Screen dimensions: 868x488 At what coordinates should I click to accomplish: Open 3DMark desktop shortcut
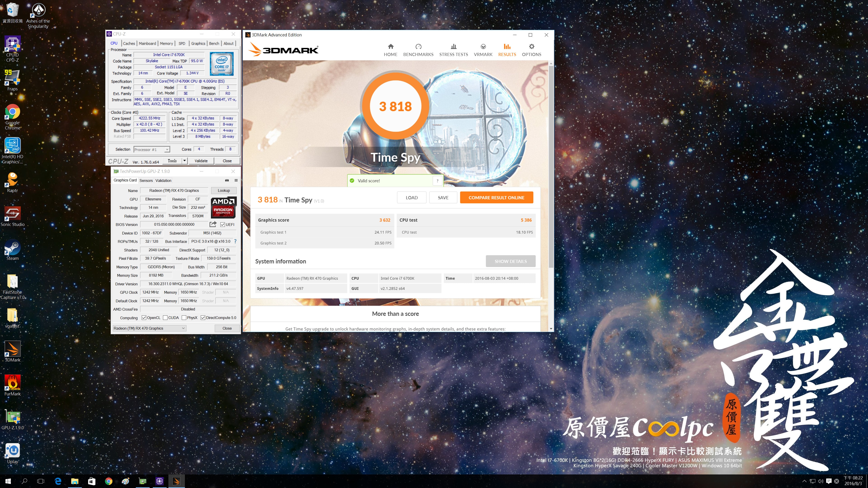[x=12, y=352]
